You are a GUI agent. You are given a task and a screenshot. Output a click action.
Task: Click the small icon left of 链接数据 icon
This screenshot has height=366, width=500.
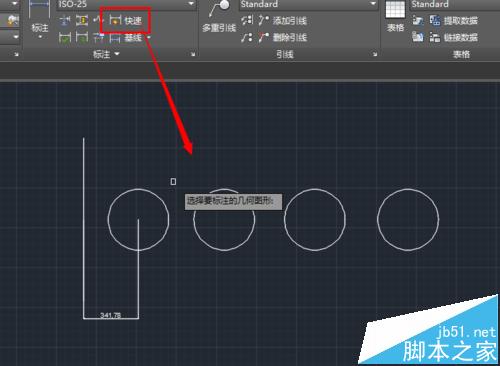418,37
